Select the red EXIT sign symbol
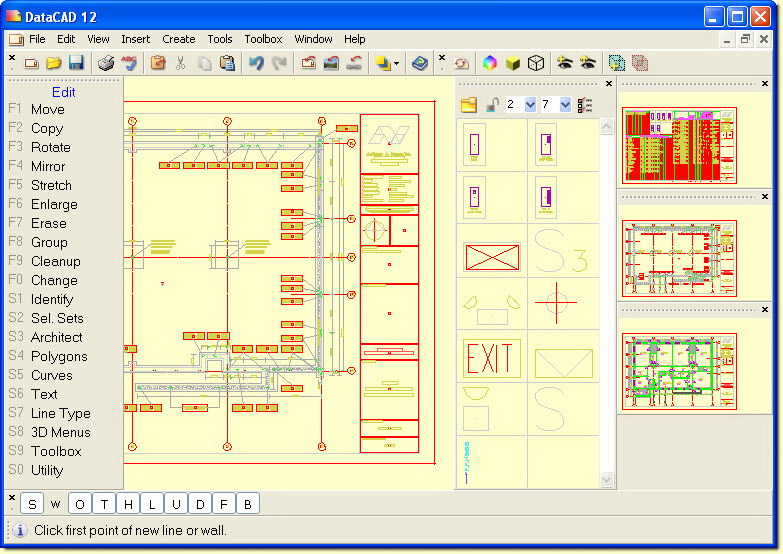The image size is (783, 554). 491,358
